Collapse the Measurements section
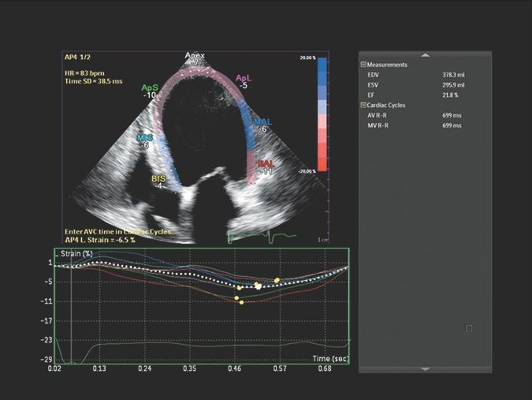This screenshot has width=532, height=400. click(x=363, y=64)
